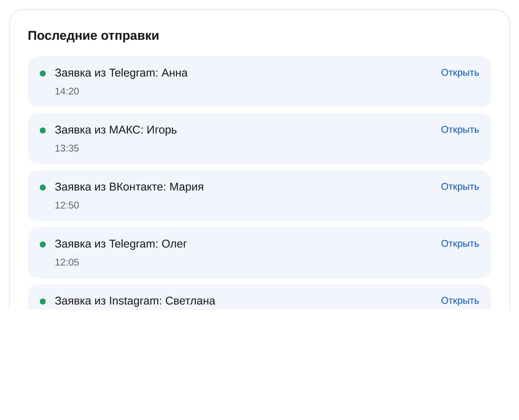Click green status dot for Светлана request

[43, 301]
